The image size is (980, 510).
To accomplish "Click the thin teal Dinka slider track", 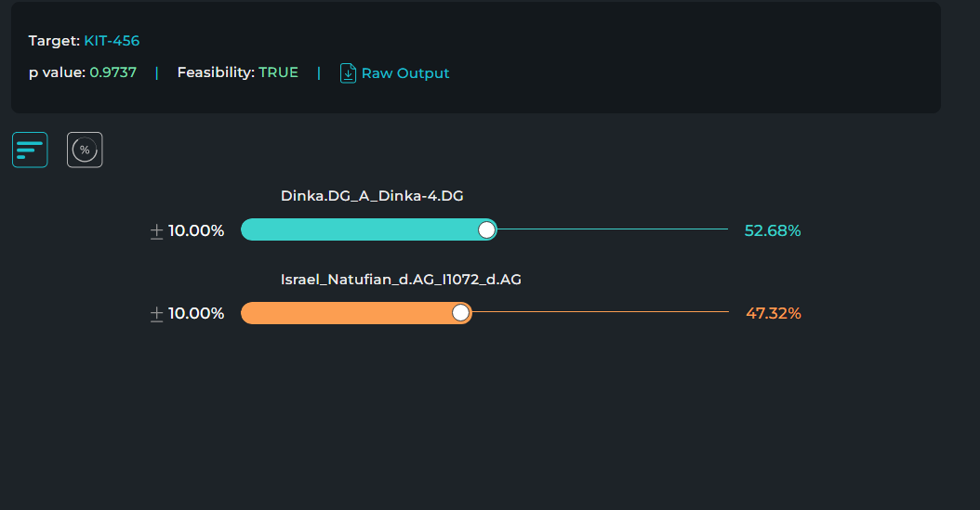I will click(613, 229).
